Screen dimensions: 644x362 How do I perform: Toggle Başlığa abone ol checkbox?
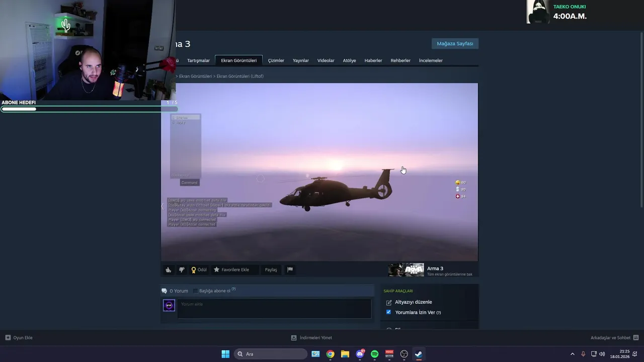pos(196,291)
